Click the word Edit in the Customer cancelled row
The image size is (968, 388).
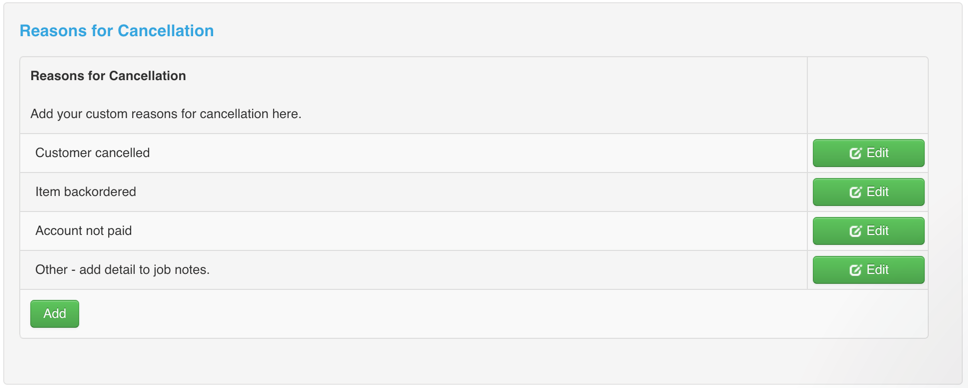[x=877, y=153]
